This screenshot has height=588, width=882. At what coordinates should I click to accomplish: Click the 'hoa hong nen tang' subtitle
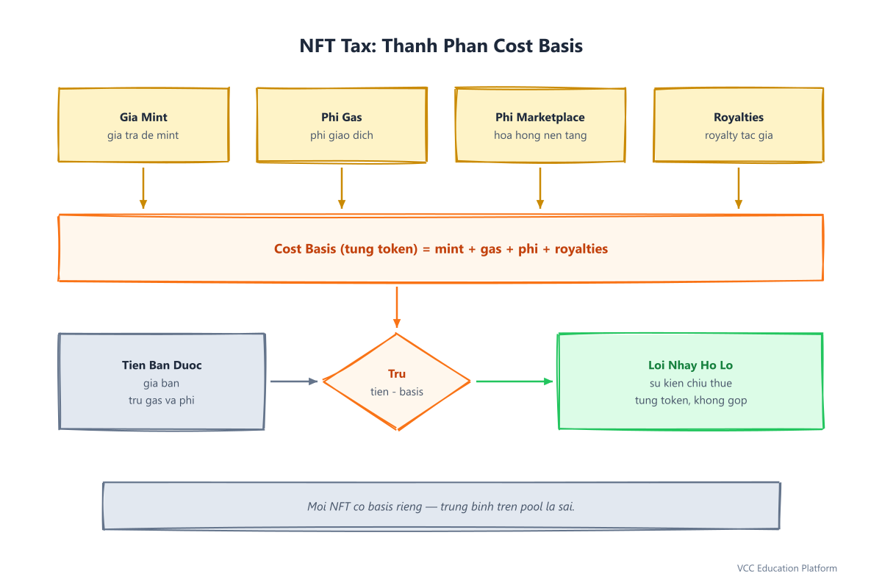tap(540, 135)
